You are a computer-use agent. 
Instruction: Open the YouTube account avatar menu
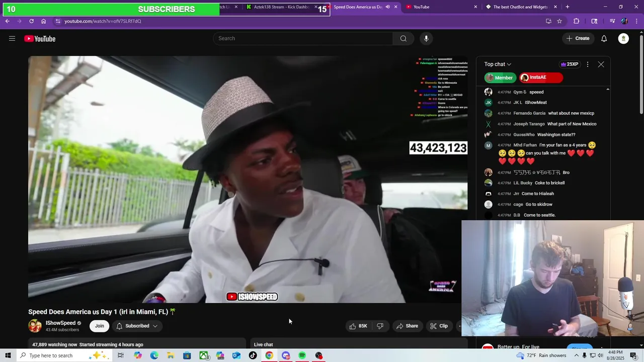624,39
